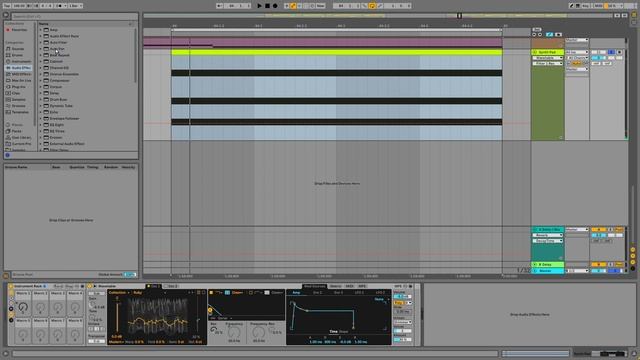Toggle the Key map mode switch

pos(585,6)
